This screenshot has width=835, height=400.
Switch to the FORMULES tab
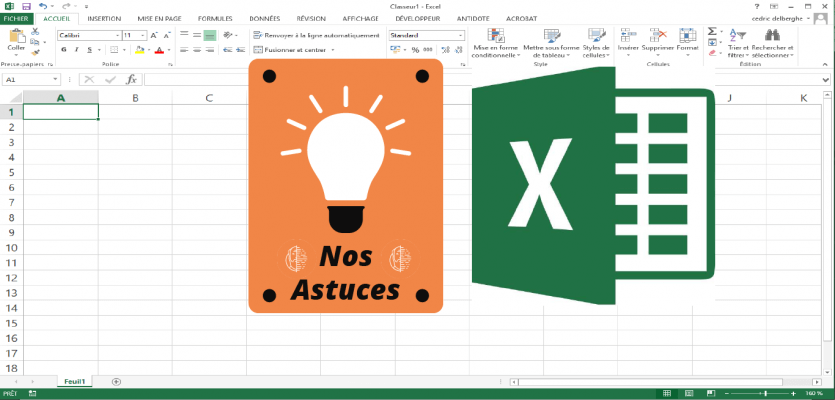215,19
